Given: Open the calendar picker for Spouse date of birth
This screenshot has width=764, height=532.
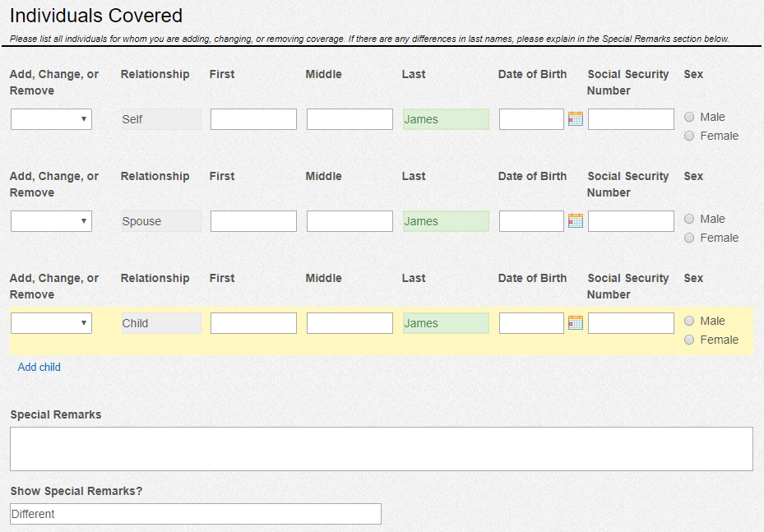Looking at the screenshot, I should coord(576,220).
